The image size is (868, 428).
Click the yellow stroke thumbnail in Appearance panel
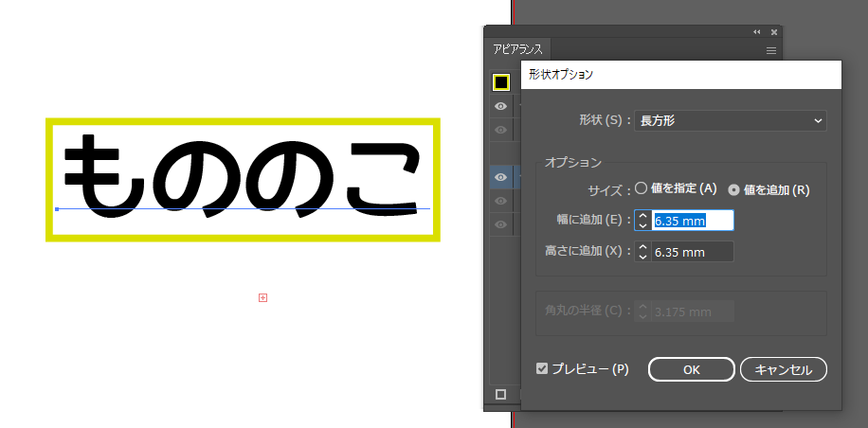(501, 82)
